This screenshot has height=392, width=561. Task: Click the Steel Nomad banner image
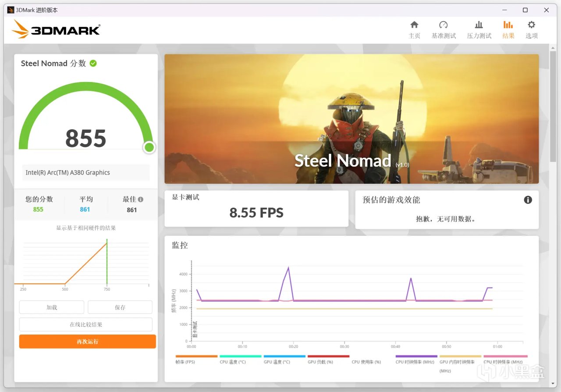click(352, 119)
